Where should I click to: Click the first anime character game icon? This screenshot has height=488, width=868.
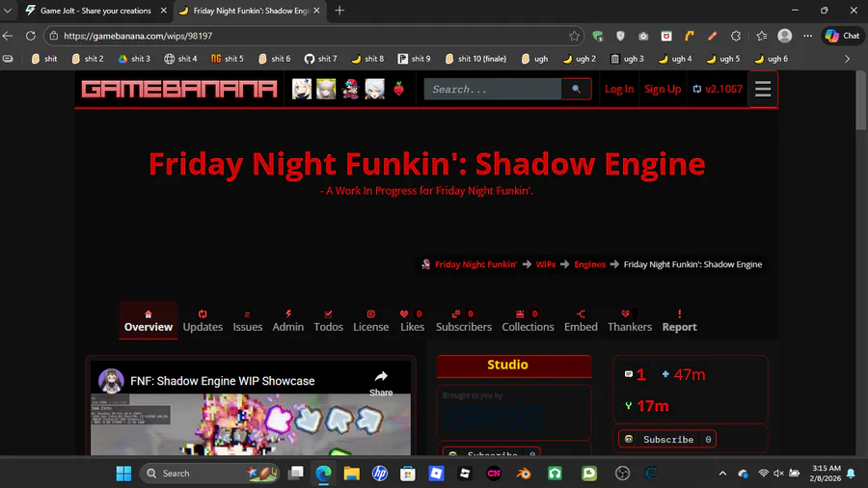point(302,89)
